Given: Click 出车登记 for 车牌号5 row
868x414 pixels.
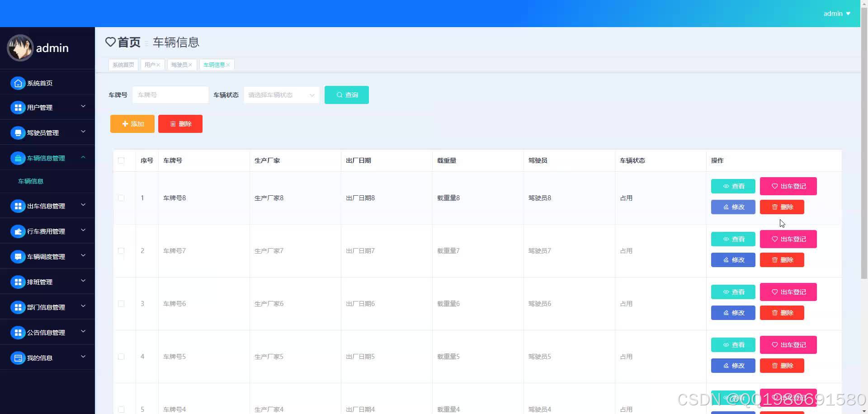Looking at the screenshot, I should (788, 345).
